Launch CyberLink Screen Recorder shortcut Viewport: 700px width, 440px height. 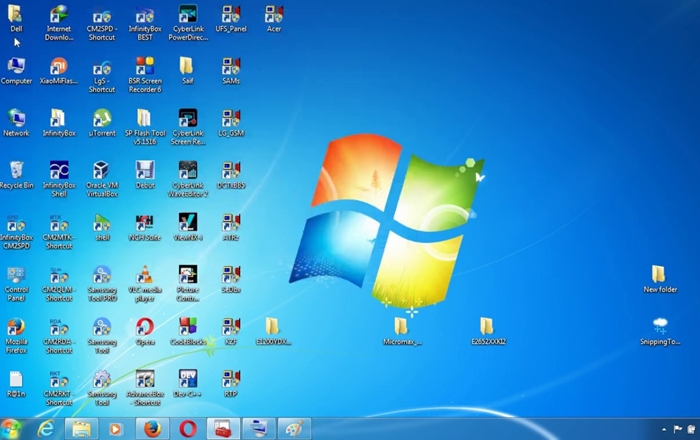(x=188, y=128)
